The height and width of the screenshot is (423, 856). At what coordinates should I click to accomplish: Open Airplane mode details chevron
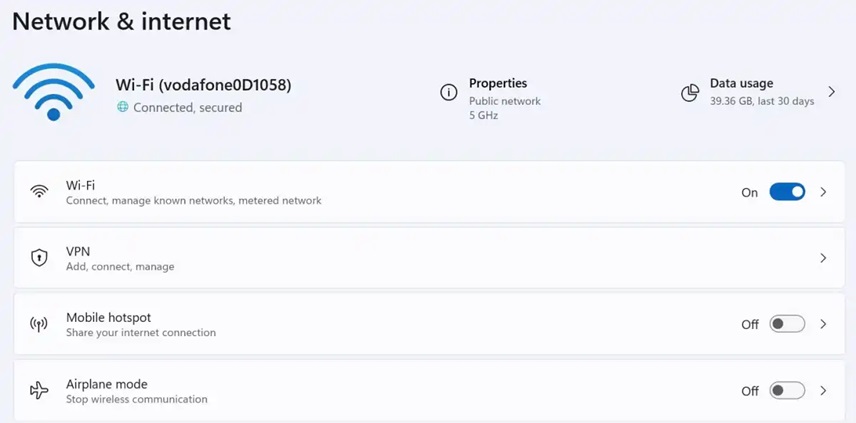823,391
